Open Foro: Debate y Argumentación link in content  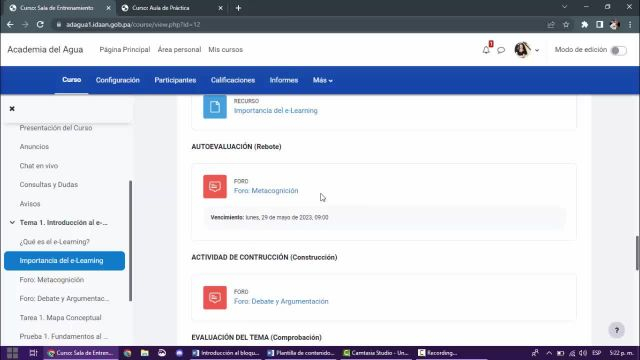[x=281, y=301]
